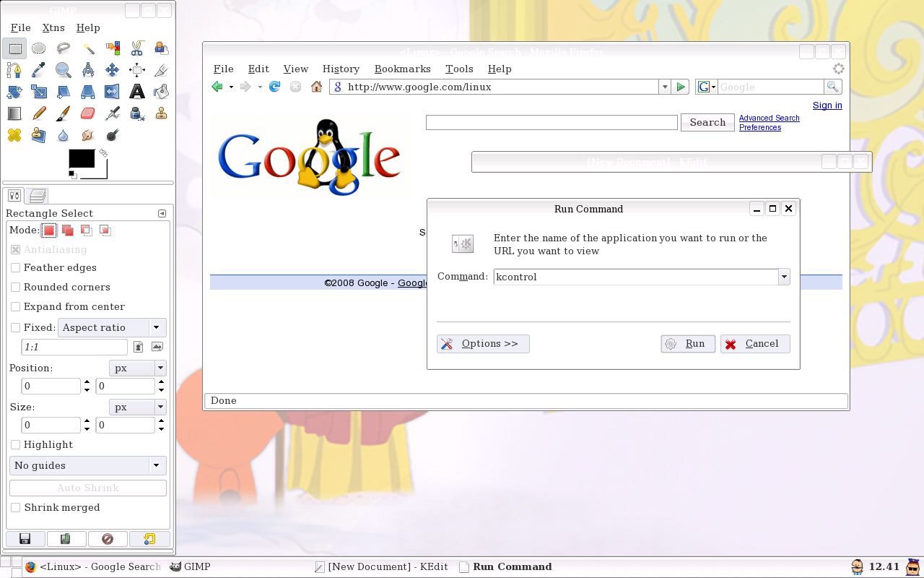Click Firefox Reload button
This screenshot has height=578, width=924.
pos(274,87)
